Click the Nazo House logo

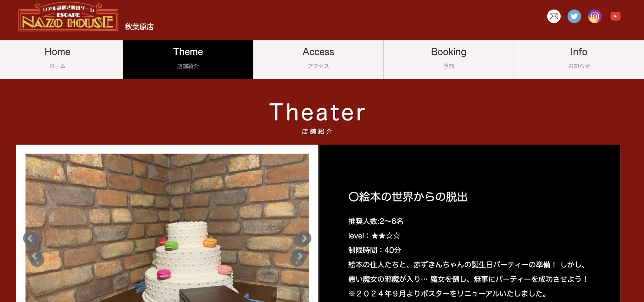click(68, 18)
